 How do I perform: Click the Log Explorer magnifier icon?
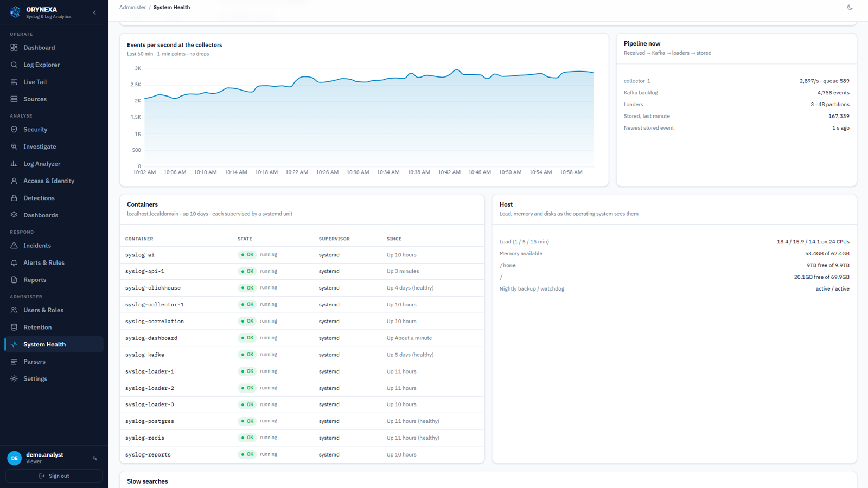[14, 65]
